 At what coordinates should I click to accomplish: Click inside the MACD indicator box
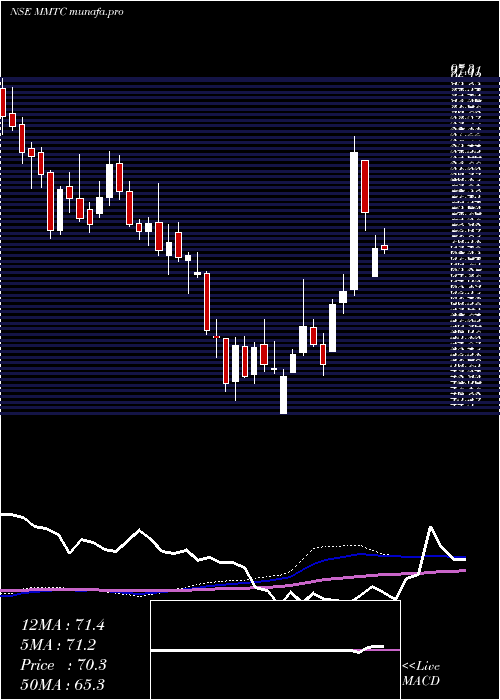click(x=275, y=650)
